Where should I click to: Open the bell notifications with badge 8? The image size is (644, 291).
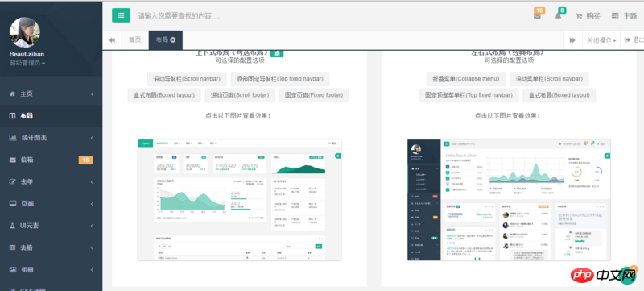tap(558, 16)
